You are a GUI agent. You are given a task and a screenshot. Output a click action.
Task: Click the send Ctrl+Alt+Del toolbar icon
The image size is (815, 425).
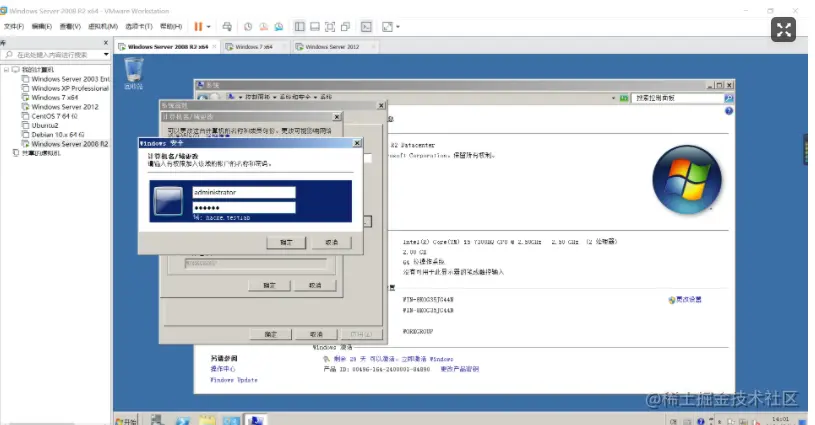tap(227, 26)
